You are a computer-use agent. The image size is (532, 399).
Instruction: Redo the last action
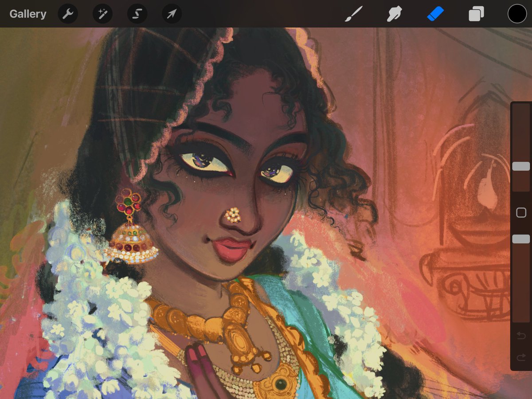point(521,357)
